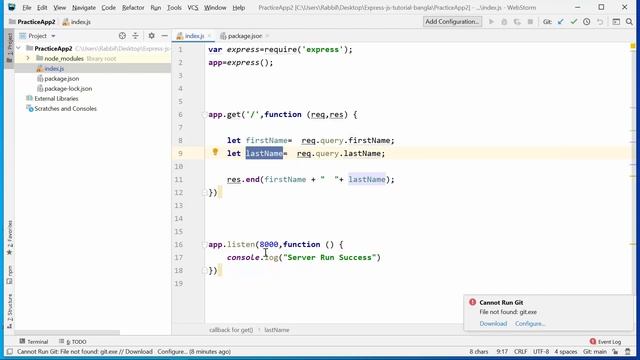This screenshot has height=360, width=640.
Task: Click the PracticeApp2 navigation bar breadcrumb
Action: 32,22
